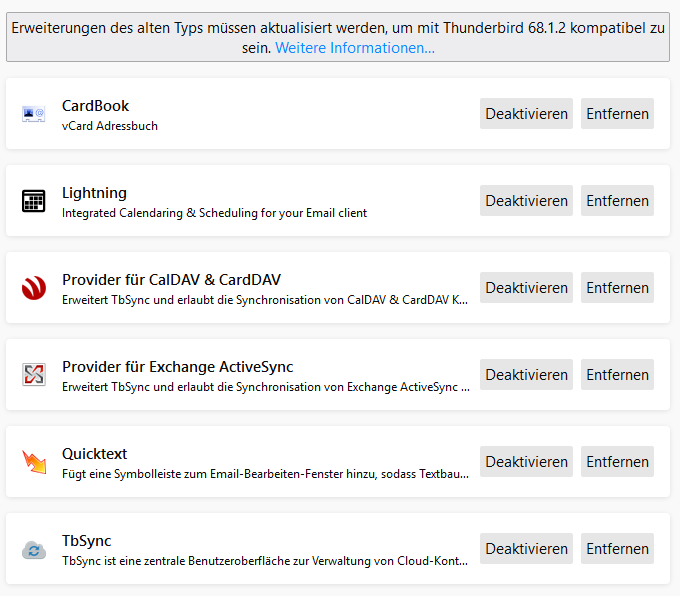The height and width of the screenshot is (596, 680).
Task: Deactivate the TbSync extension
Action: (526, 549)
